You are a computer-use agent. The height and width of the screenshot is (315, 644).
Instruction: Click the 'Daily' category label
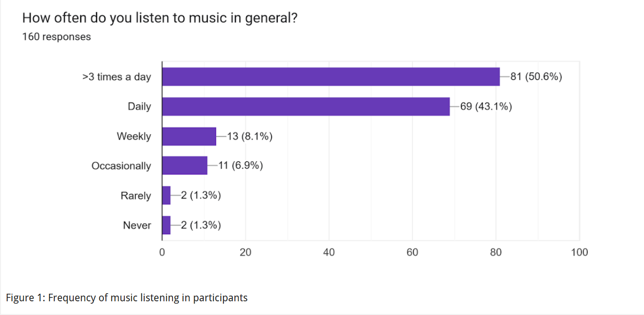(139, 106)
